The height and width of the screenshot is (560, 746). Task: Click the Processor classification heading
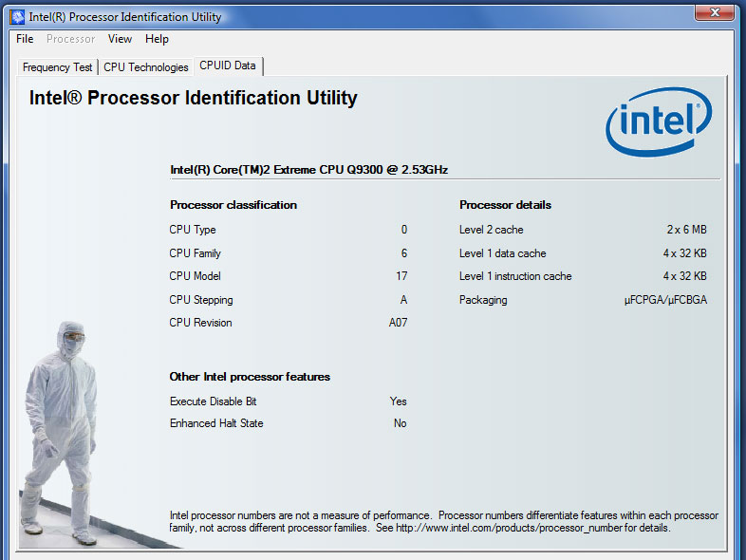pyautogui.click(x=233, y=205)
